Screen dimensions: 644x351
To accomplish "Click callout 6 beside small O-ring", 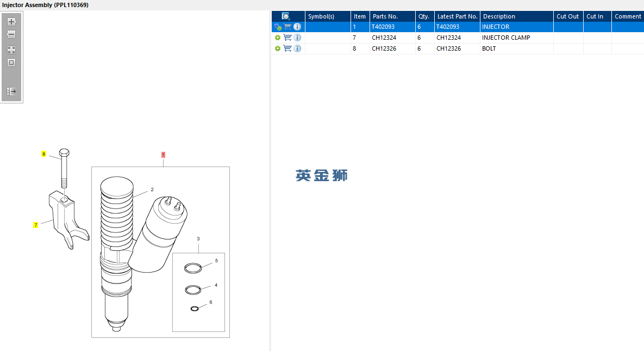I will (211, 303).
